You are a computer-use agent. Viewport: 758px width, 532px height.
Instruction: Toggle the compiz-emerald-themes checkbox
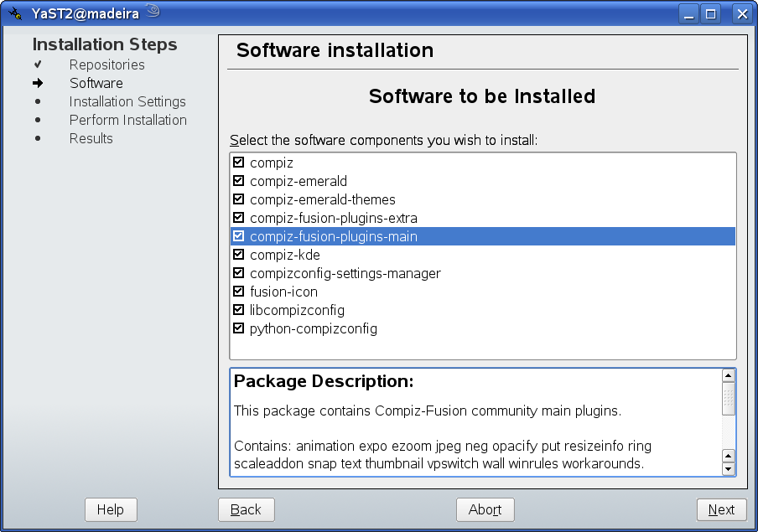pos(238,199)
